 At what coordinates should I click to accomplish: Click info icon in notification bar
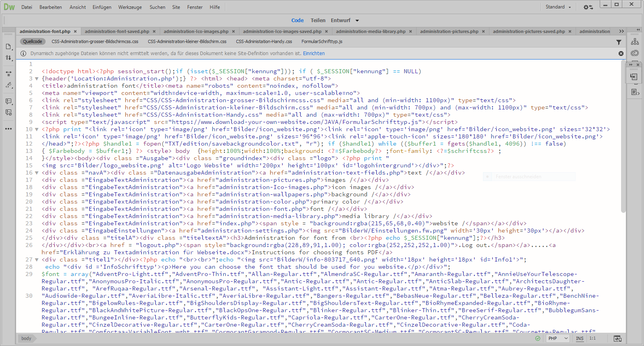coord(23,54)
